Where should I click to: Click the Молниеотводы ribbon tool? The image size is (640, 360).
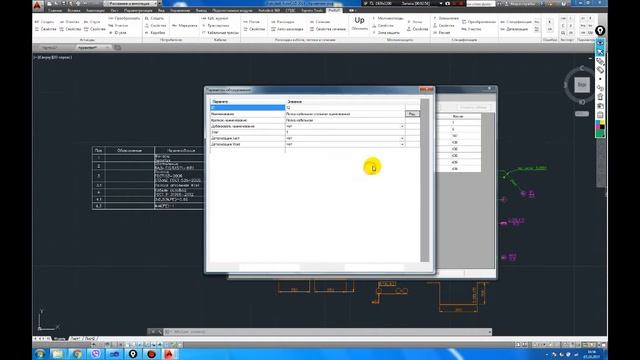[388, 18]
